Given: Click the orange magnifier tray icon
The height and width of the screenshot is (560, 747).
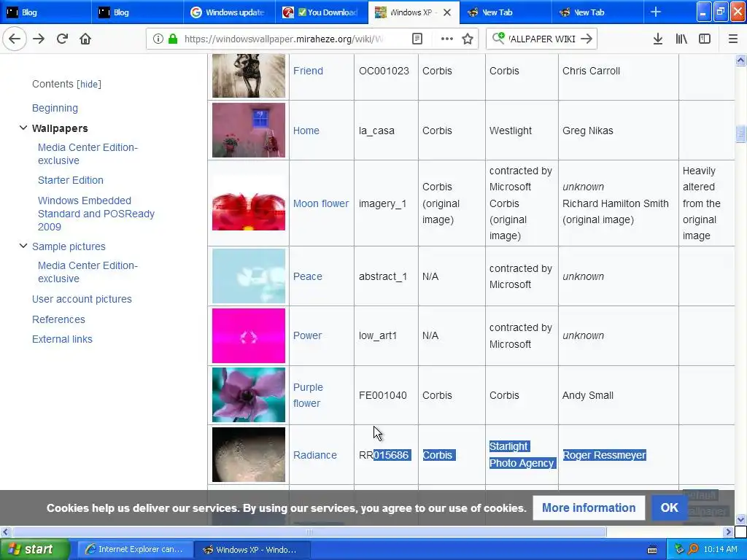Looking at the screenshot, I should (693, 549).
